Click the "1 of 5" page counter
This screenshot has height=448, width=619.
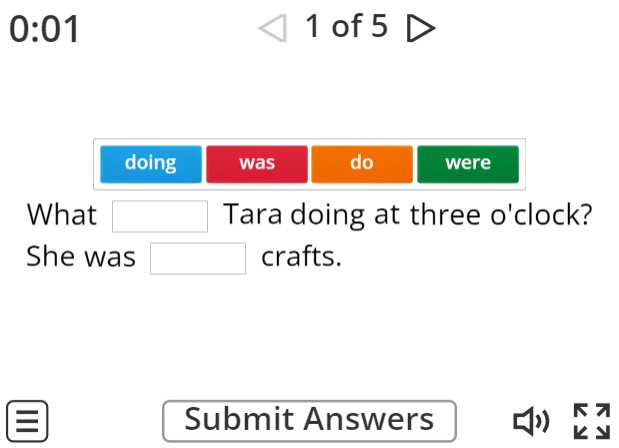(346, 28)
